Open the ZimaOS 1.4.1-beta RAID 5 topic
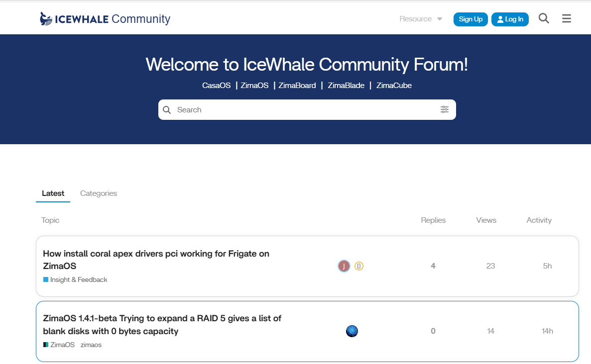The image size is (591, 364). (x=162, y=325)
